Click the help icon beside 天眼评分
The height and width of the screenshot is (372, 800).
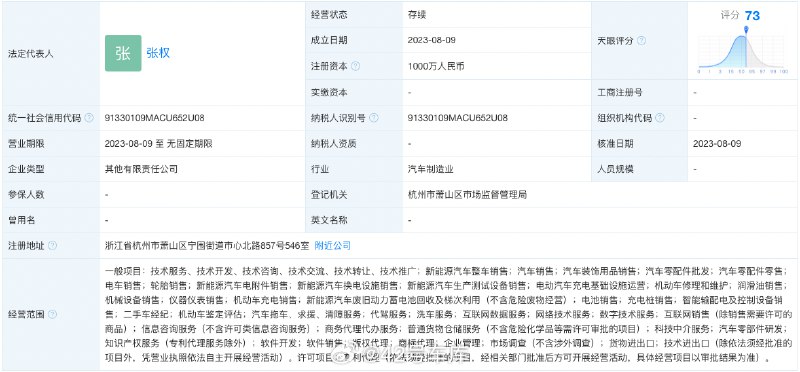(x=641, y=41)
